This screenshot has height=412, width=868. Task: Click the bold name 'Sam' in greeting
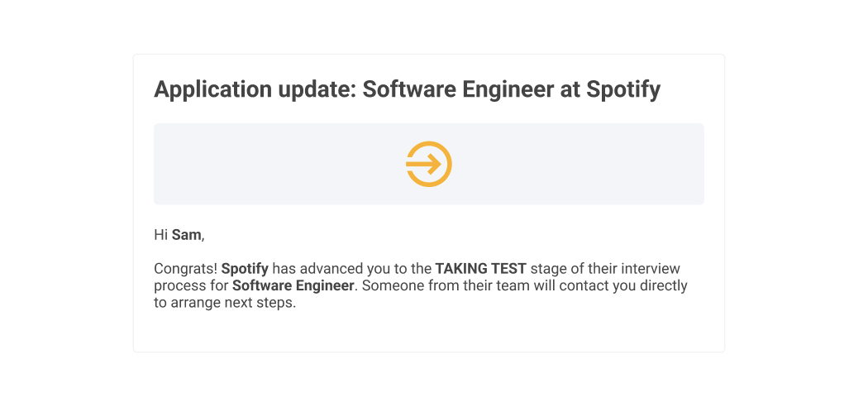click(x=186, y=235)
